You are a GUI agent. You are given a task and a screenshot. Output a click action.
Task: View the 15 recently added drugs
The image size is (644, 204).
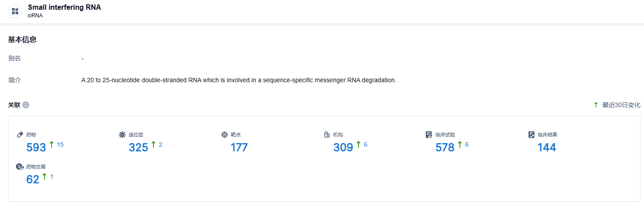(x=60, y=144)
